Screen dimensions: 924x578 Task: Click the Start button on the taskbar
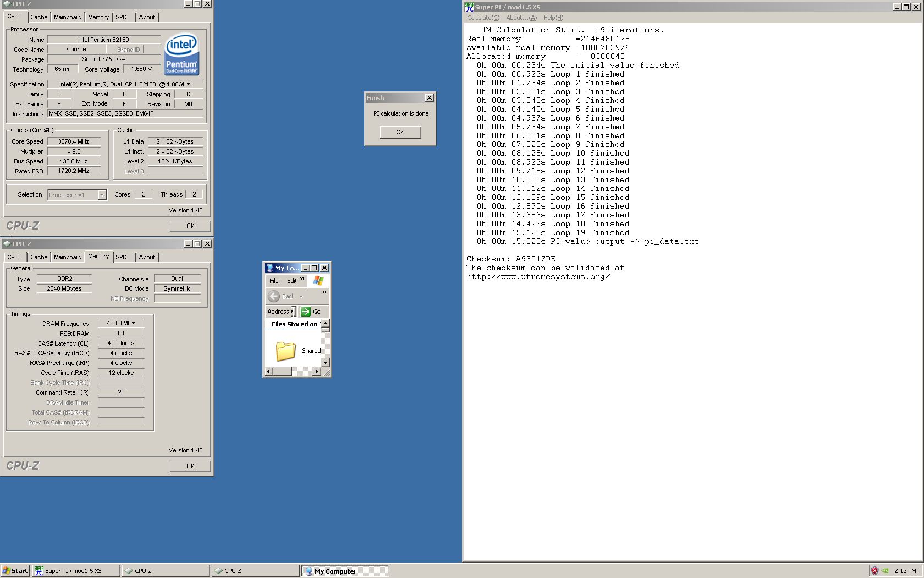pyautogui.click(x=15, y=571)
